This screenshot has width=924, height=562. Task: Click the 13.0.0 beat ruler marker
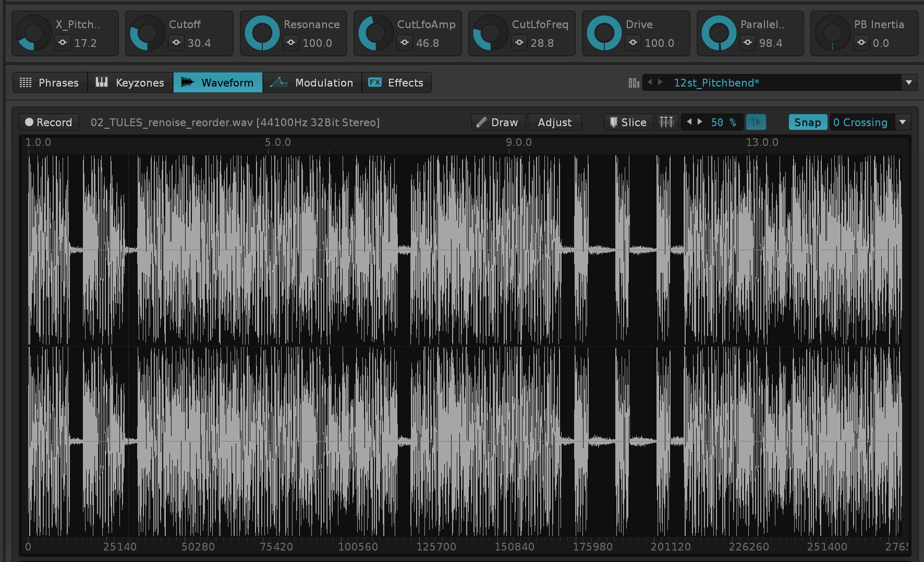click(762, 142)
